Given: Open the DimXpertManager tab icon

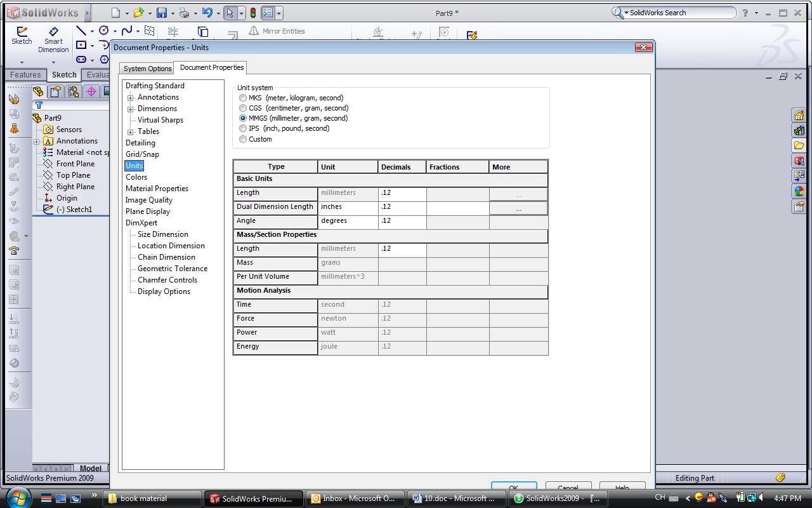Looking at the screenshot, I should [91, 91].
